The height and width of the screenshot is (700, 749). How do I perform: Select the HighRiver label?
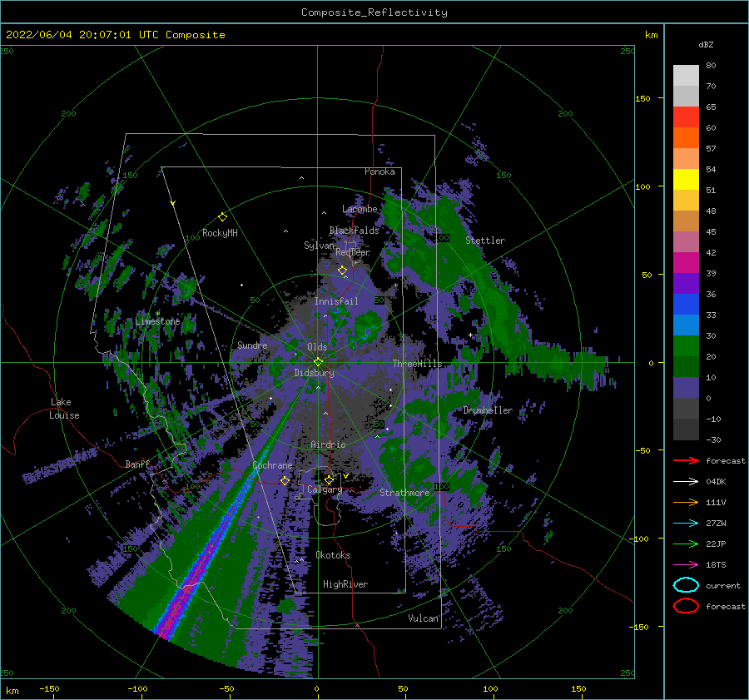(x=345, y=584)
